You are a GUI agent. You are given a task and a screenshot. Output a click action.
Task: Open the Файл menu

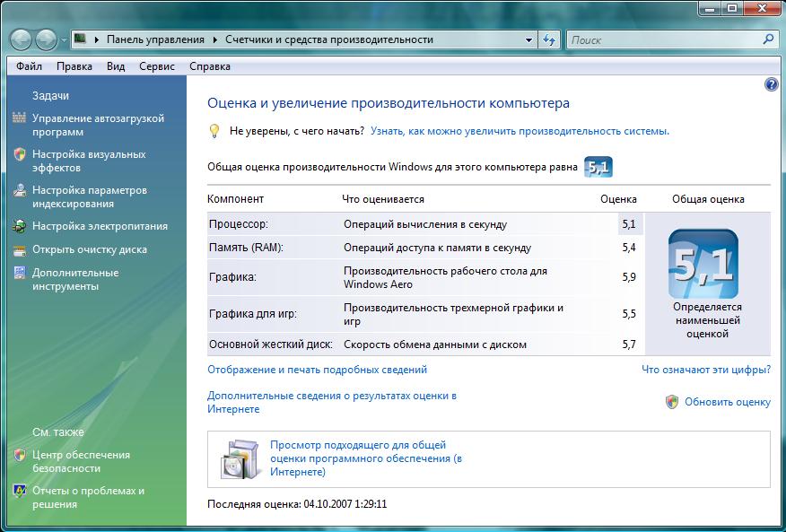pos(29,66)
